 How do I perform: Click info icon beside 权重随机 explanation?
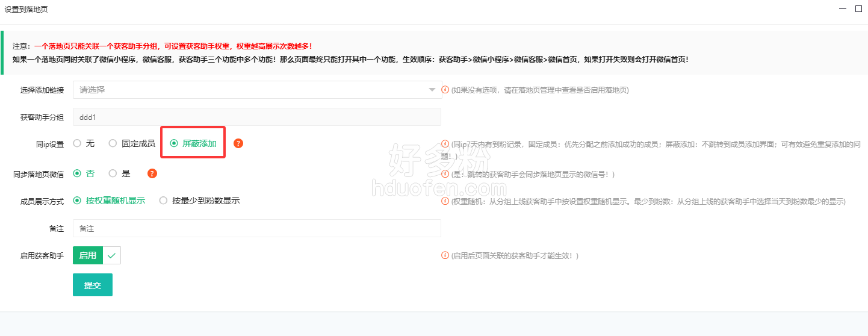(x=445, y=201)
